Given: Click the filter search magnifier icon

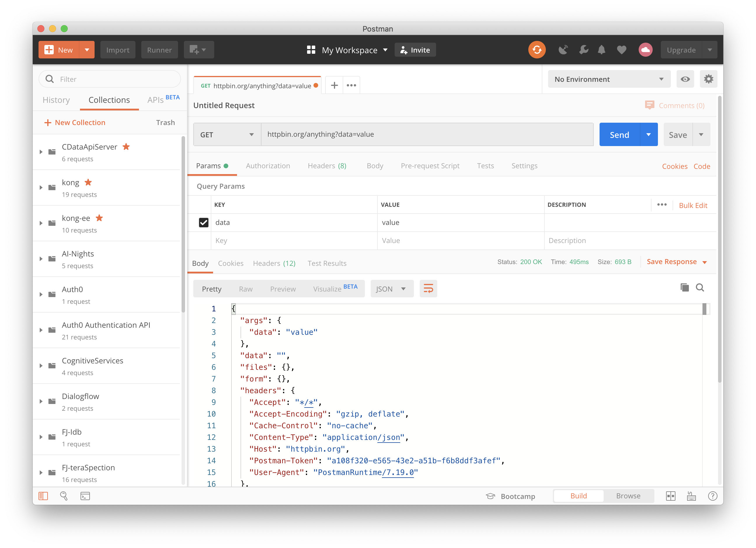Looking at the screenshot, I should (x=50, y=79).
